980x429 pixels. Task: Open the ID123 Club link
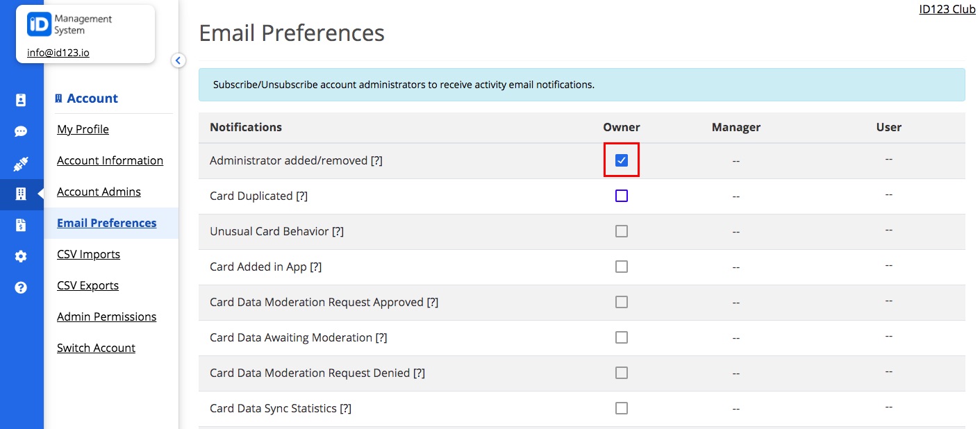tap(947, 9)
